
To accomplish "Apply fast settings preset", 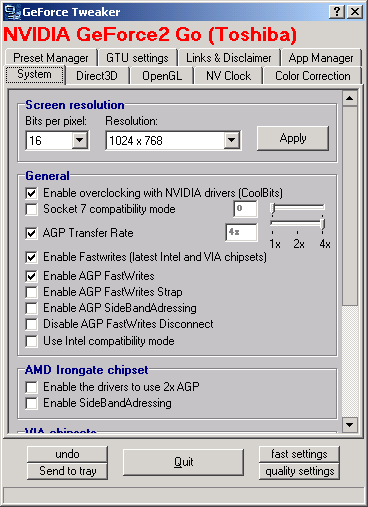I will click(299, 454).
